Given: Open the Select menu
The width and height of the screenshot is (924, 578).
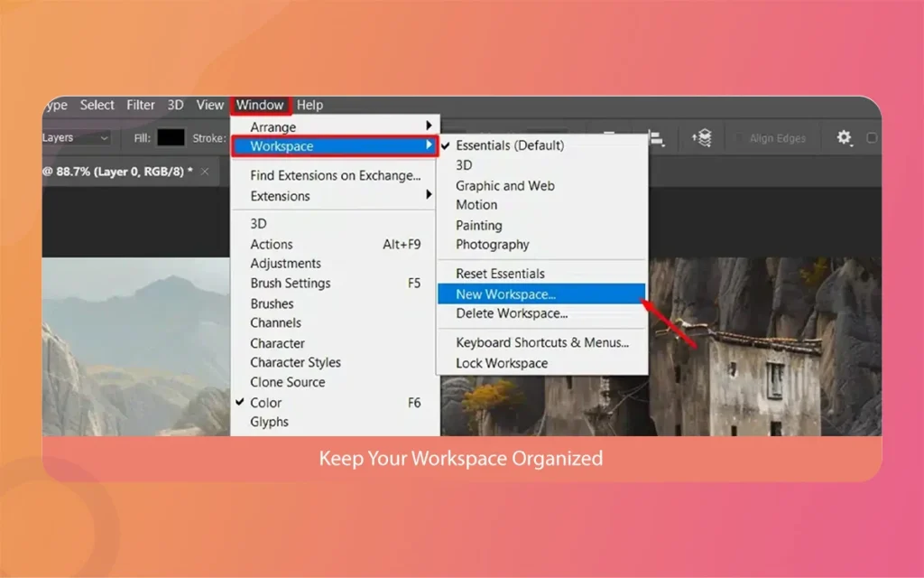Looking at the screenshot, I should coord(97,105).
